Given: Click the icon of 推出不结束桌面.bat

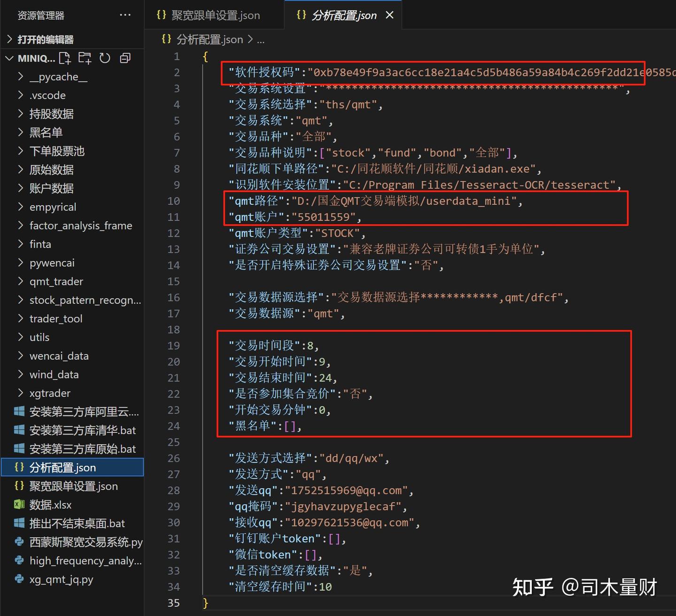Looking at the screenshot, I should point(19,523).
